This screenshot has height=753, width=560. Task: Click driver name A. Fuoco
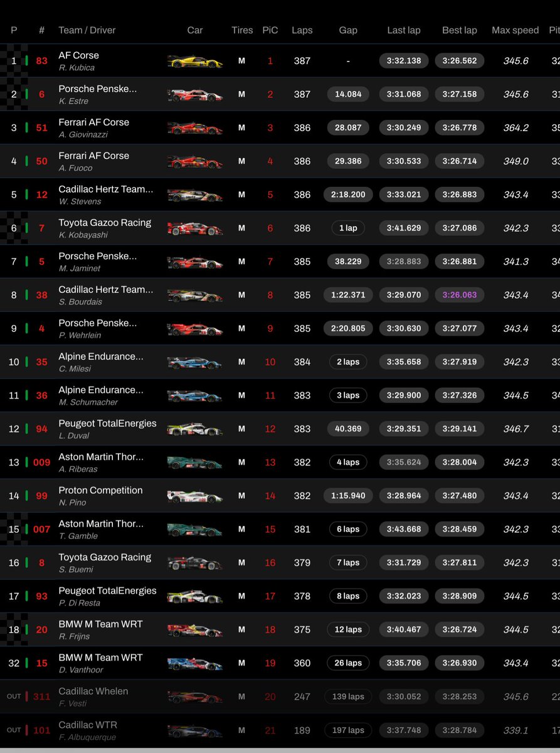pos(75,168)
